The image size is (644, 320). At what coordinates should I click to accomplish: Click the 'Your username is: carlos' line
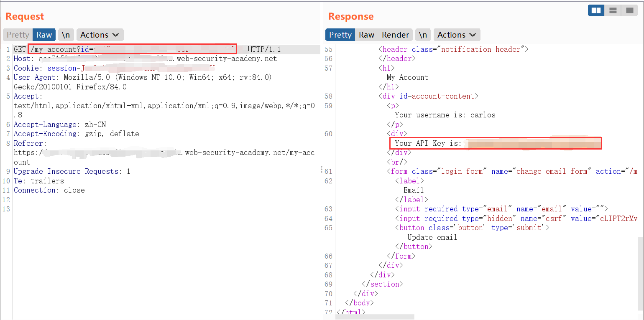click(445, 115)
